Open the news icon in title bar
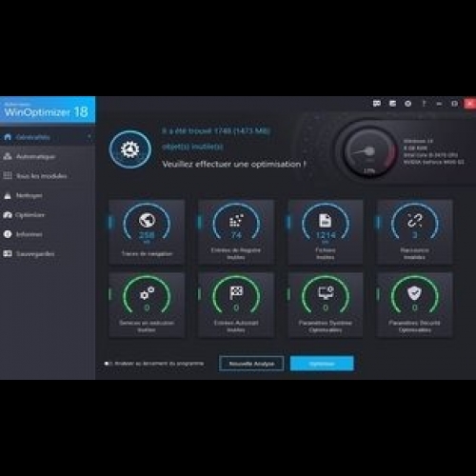Viewport: 476px width, 476px height. (392, 104)
